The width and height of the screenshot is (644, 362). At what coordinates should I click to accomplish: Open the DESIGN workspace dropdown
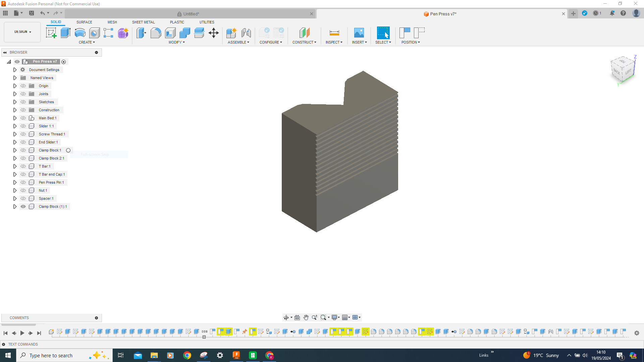22,32
